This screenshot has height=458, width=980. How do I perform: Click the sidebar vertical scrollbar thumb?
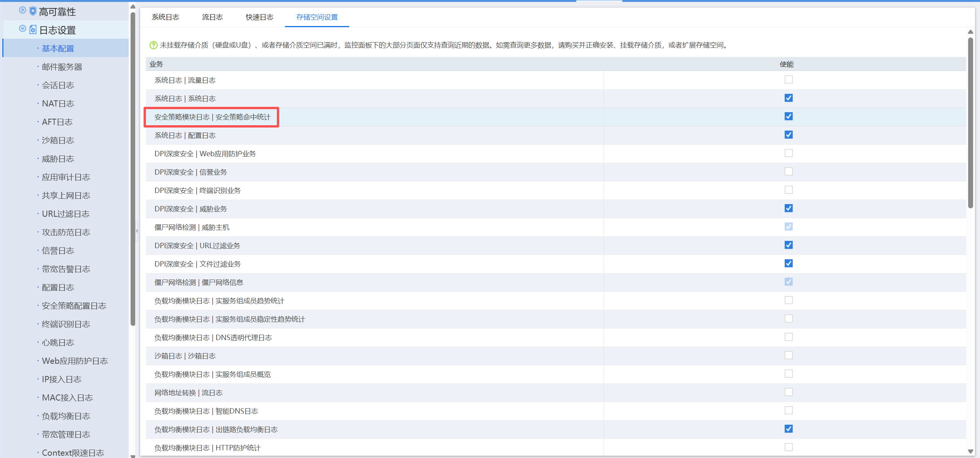133,168
